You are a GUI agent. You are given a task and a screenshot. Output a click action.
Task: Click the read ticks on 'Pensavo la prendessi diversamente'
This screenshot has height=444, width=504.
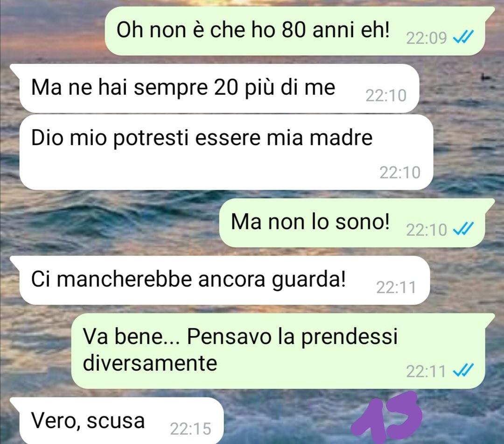coord(463,370)
